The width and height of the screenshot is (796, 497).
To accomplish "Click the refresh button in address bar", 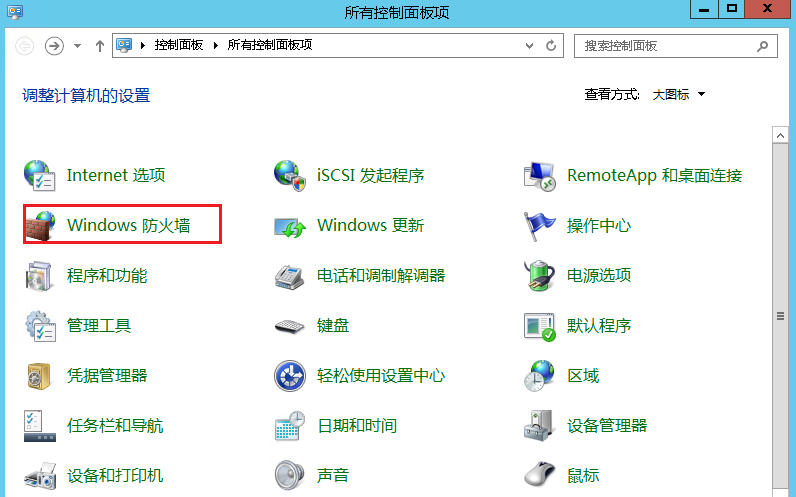I will [x=551, y=46].
